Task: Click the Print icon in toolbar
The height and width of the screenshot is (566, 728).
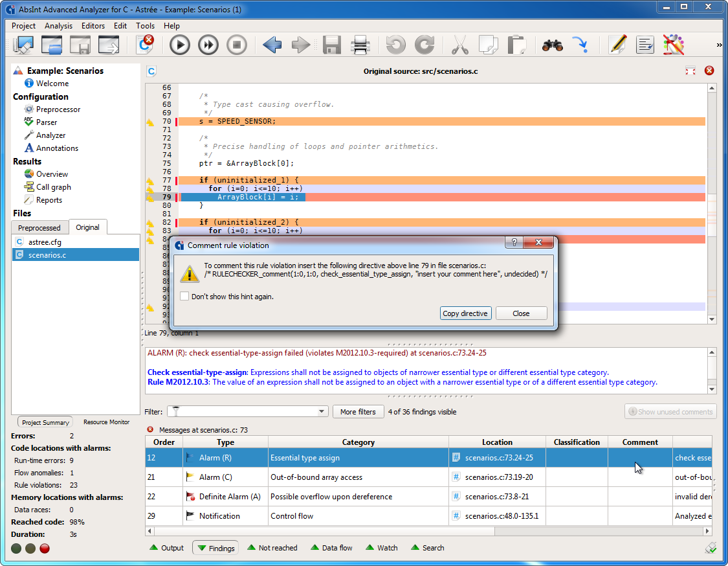Action: pyautogui.click(x=360, y=45)
